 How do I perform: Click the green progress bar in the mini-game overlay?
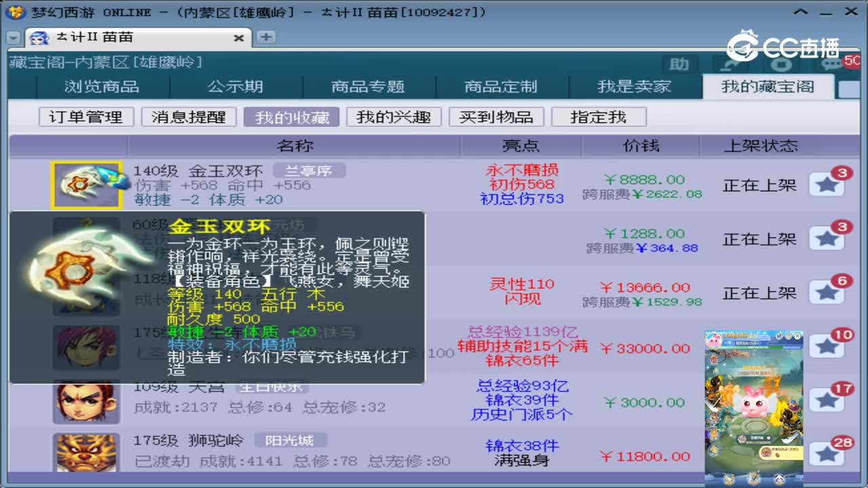pos(753,347)
